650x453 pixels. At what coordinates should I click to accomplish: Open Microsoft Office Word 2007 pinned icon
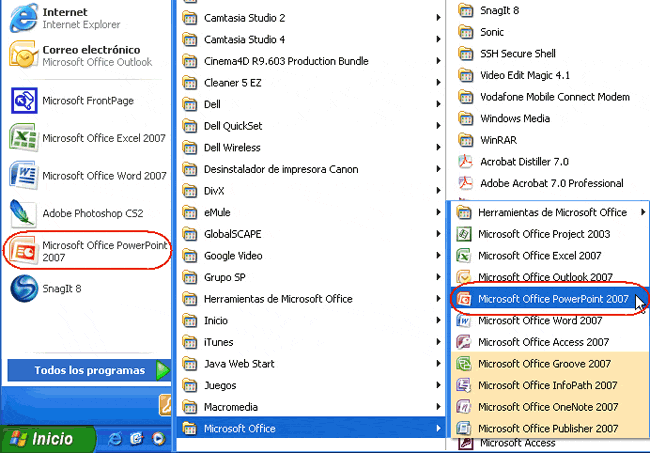pyautogui.click(x=23, y=175)
